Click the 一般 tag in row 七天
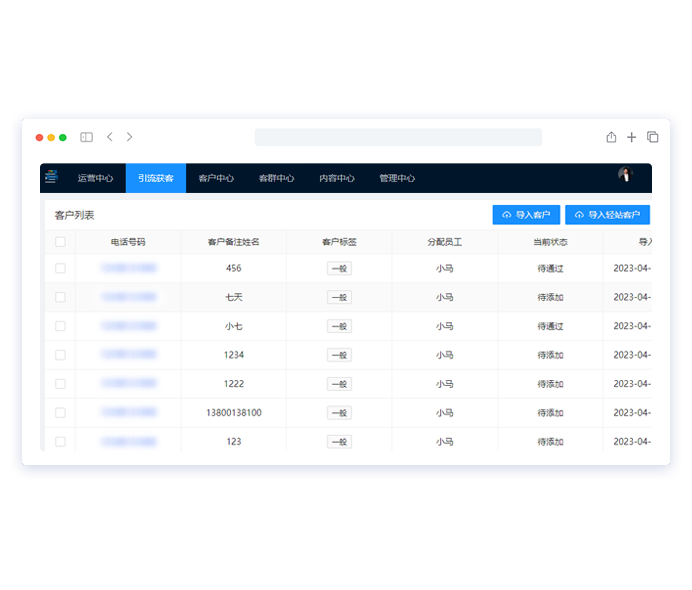This screenshot has width=692, height=590. 339,297
